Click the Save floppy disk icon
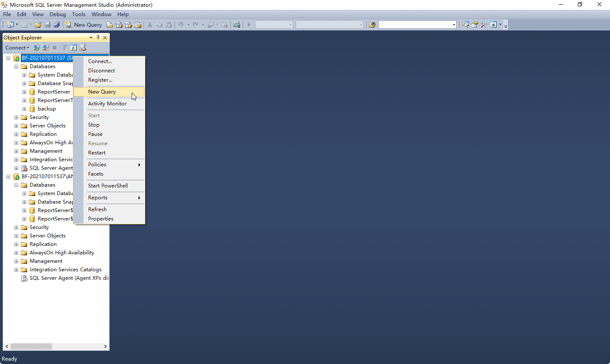 pos(47,25)
